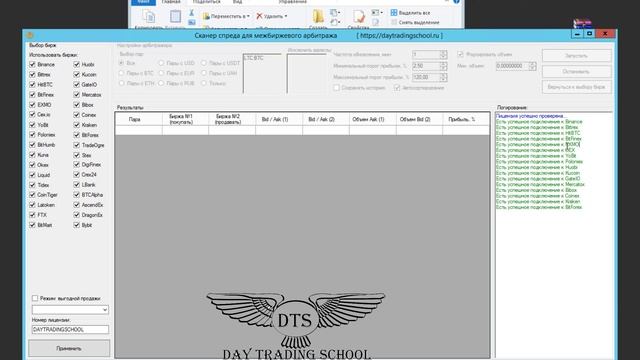The width and height of the screenshot is (640, 360).
Task: Select Пары с USDT radio button
Action: point(204,63)
